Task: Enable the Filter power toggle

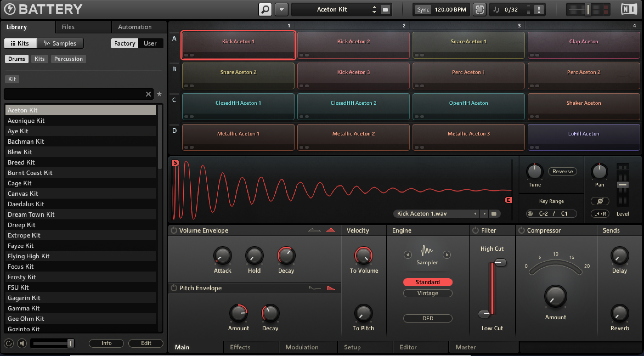Action: pos(475,230)
